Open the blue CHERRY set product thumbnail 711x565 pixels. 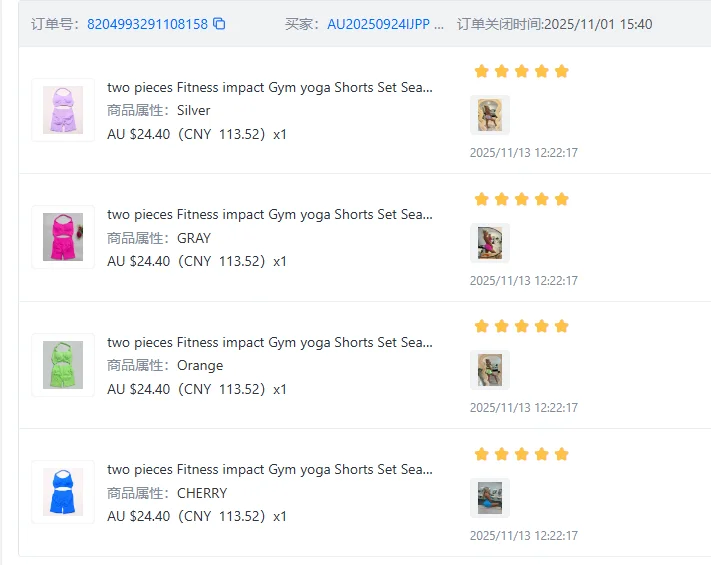tap(63, 492)
